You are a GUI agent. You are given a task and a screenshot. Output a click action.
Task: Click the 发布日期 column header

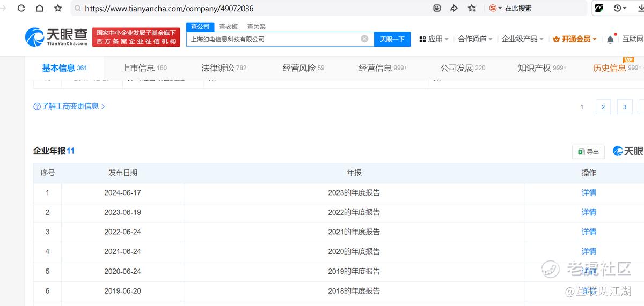coord(123,173)
